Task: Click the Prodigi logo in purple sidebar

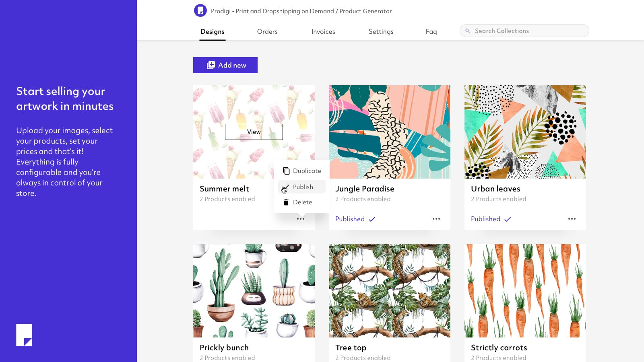Action: point(24,335)
